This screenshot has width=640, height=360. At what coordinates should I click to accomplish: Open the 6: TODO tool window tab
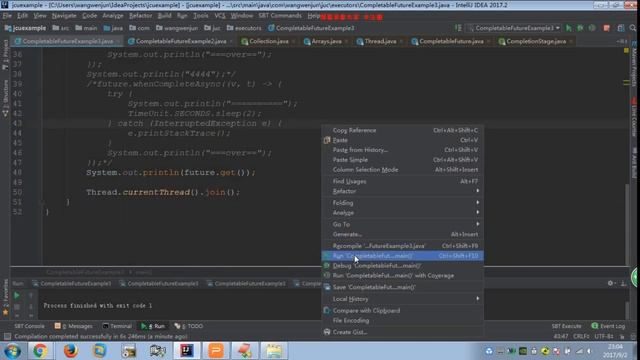tap(189, 326)
